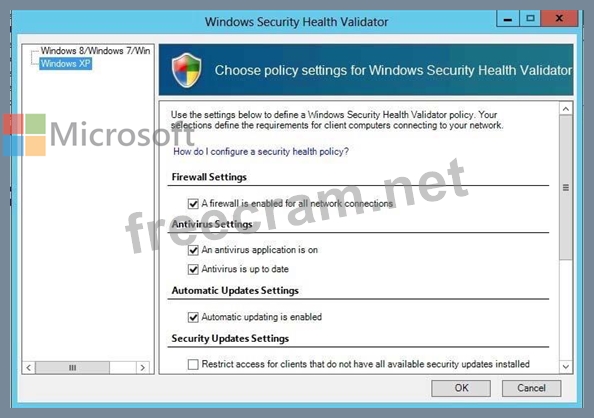594x418 pixels.
Task: Minimize the Health Validator window
Action: (x=508, y=19)
